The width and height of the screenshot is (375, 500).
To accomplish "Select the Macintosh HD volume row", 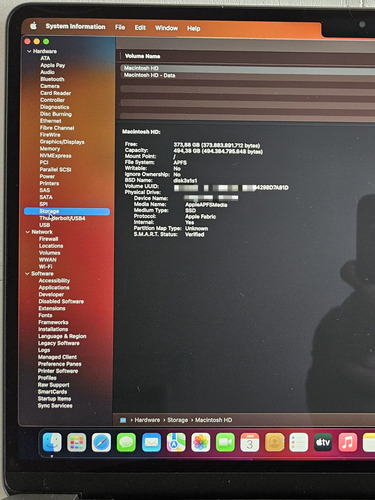I will [x=248, y=68].
